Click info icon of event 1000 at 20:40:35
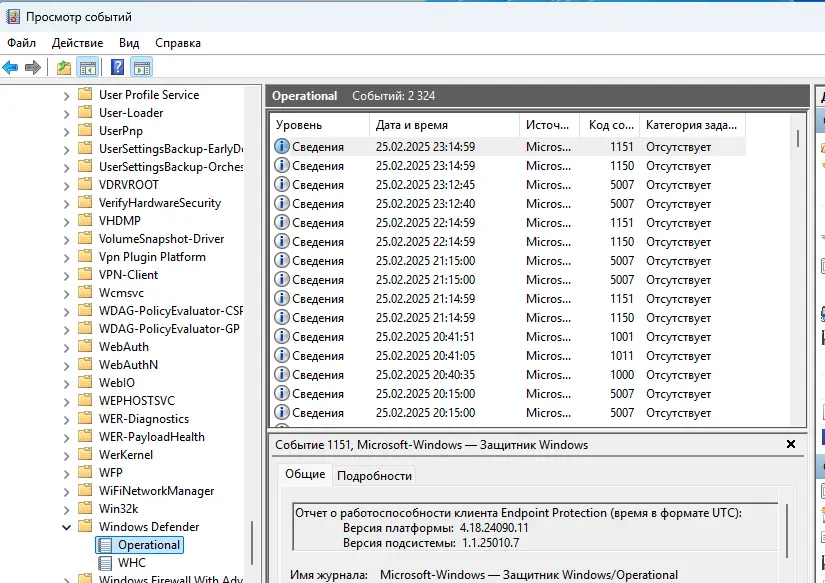The height and width of the screenshot is (583, 825). (x=282, y=375)
